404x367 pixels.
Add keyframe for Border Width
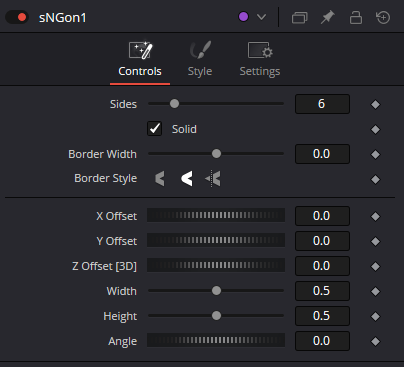(375, 154)
